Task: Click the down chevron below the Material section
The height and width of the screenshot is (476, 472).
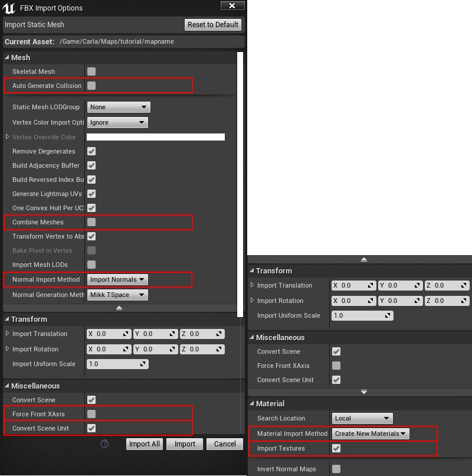Action: point(363,392)
